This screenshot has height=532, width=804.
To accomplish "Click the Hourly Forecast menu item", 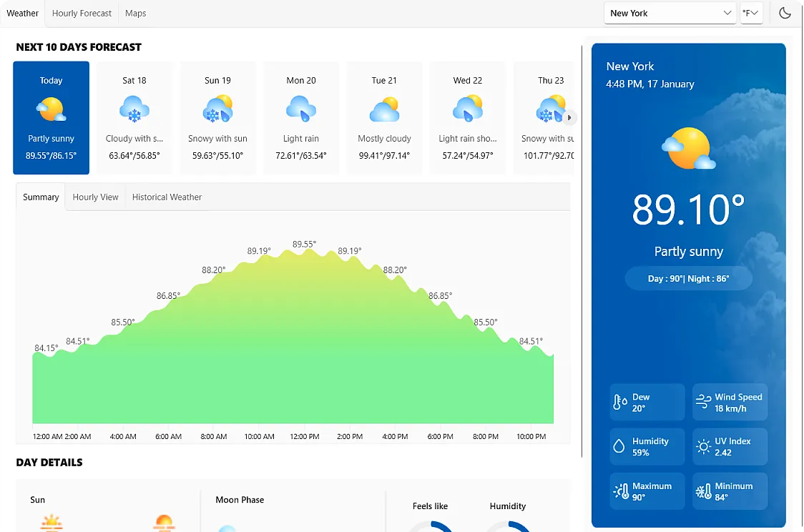I will pos(81,13).
